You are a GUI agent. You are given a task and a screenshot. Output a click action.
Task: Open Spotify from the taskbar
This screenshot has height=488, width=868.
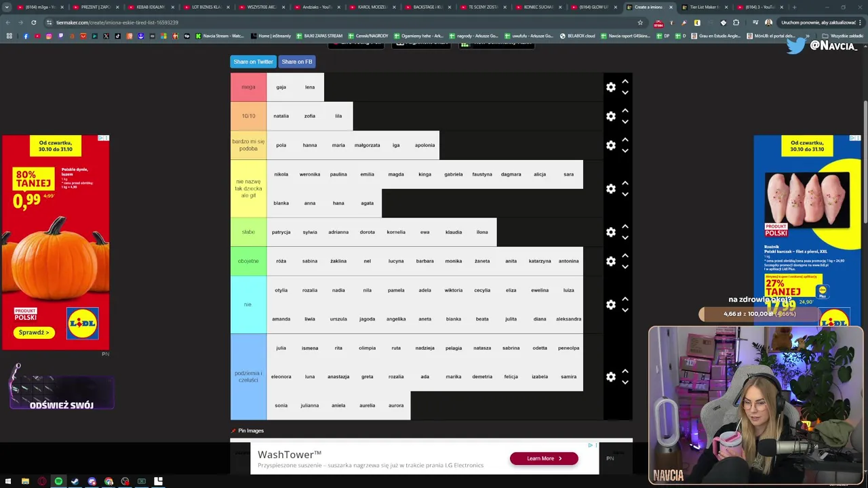(x=58, y=481)
